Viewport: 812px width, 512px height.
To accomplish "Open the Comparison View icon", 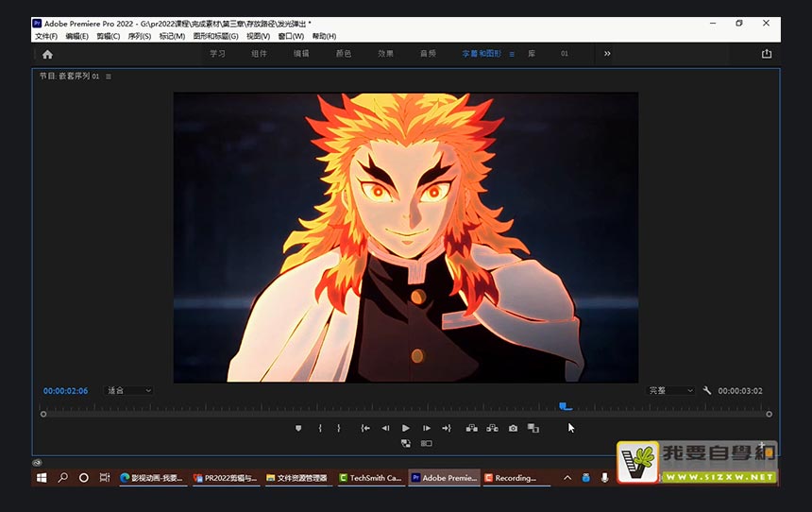I will [x=533, y=428].
